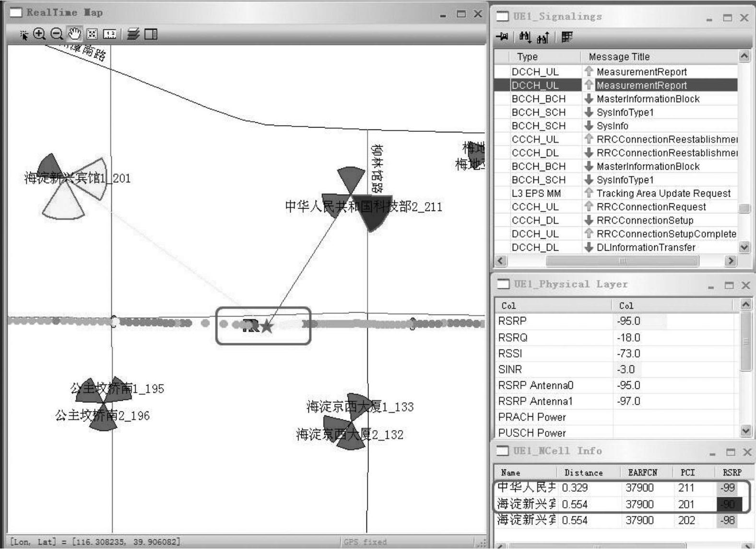Screen dimensions: 756x549
Task: Click the EARFCN column header in NCell Info
Action: [642, 473]
